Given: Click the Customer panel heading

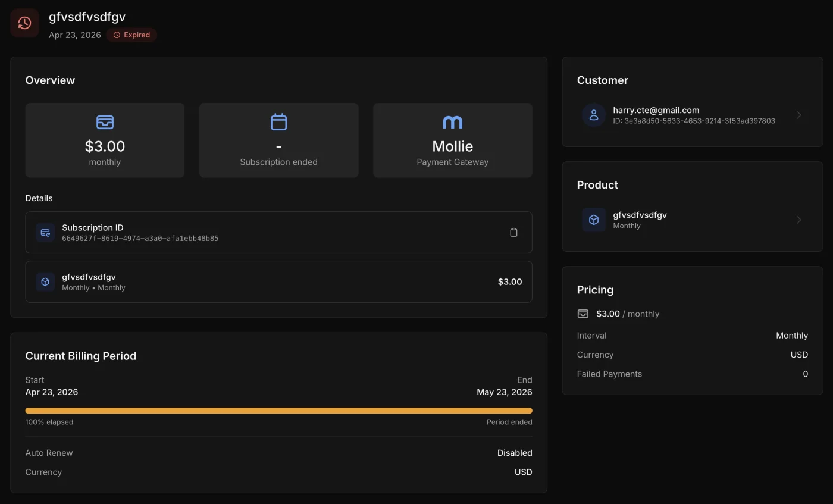Looking at the screenshot, I should coord(603,80).
